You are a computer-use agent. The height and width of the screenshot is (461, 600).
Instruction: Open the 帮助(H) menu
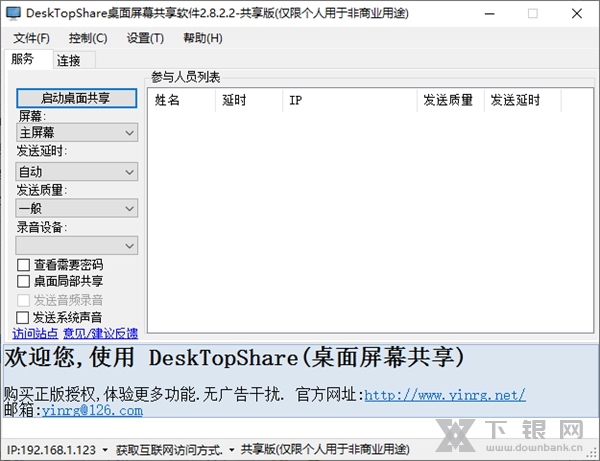pos(203,38)
